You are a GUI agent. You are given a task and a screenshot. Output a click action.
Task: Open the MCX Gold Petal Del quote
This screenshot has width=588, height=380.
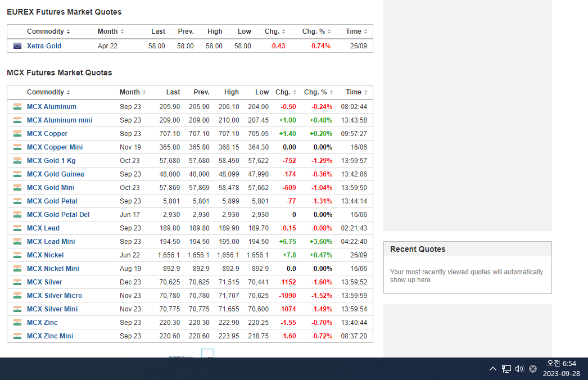coord(58,215)
